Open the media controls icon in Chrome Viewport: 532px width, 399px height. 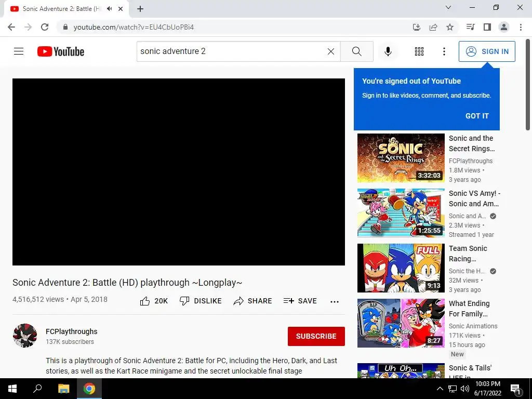470,27
